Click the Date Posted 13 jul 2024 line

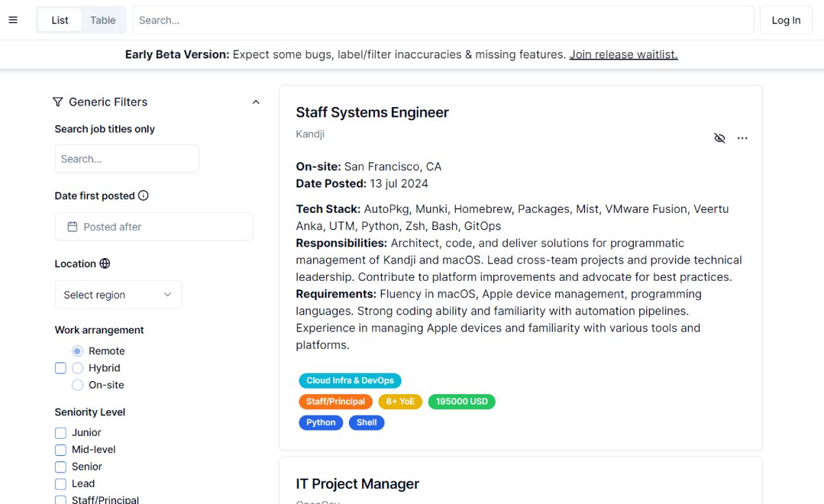click(362, 183)
